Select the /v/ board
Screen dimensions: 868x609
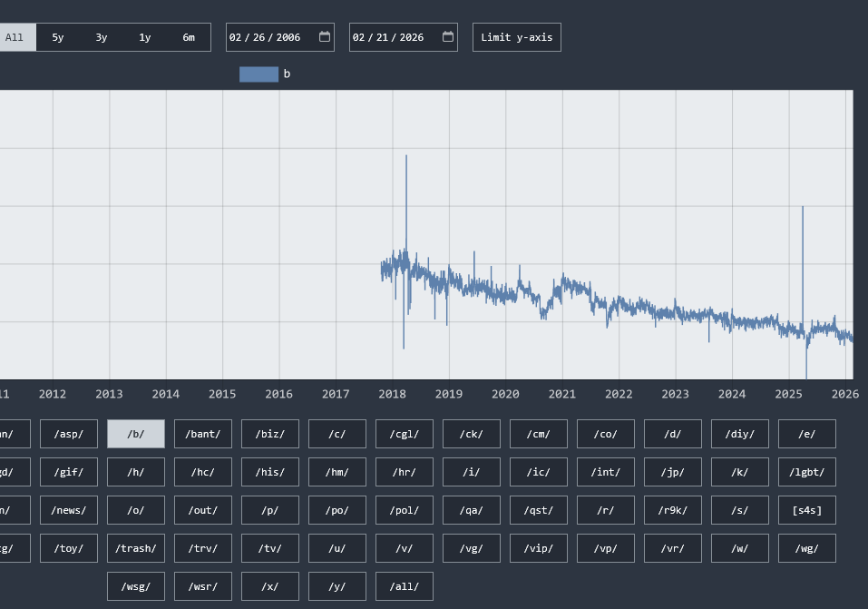(405, 548)
